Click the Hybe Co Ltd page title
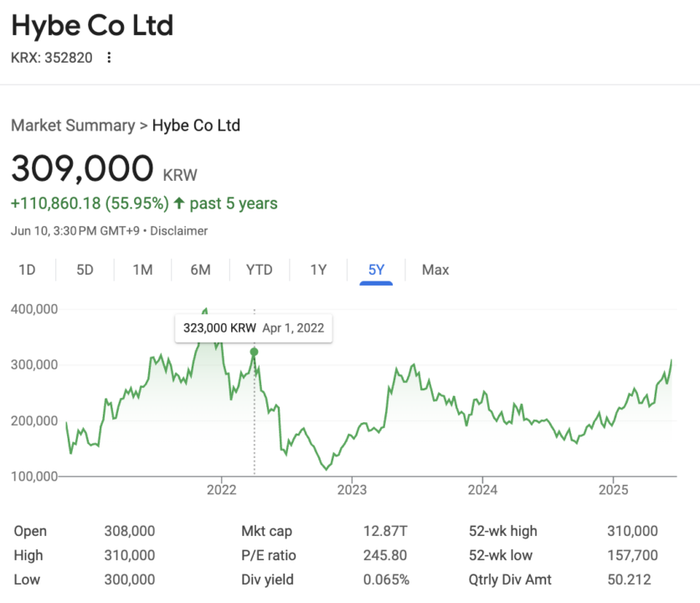Screen dimensions: 700x603 [91, 26]
